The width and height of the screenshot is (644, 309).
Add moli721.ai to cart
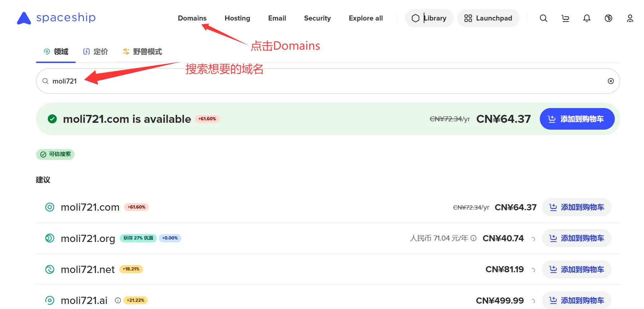(x=577, y=300)
